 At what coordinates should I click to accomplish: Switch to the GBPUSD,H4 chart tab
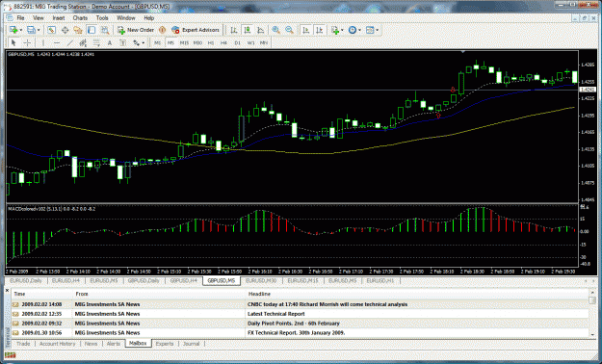(x=184, y=281)
